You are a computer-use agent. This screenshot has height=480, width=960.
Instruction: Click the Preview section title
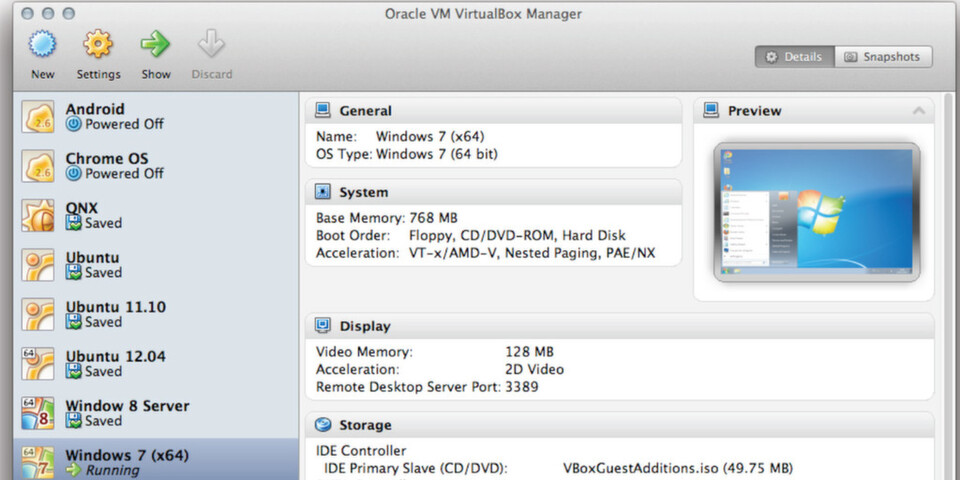click(754, 111)
